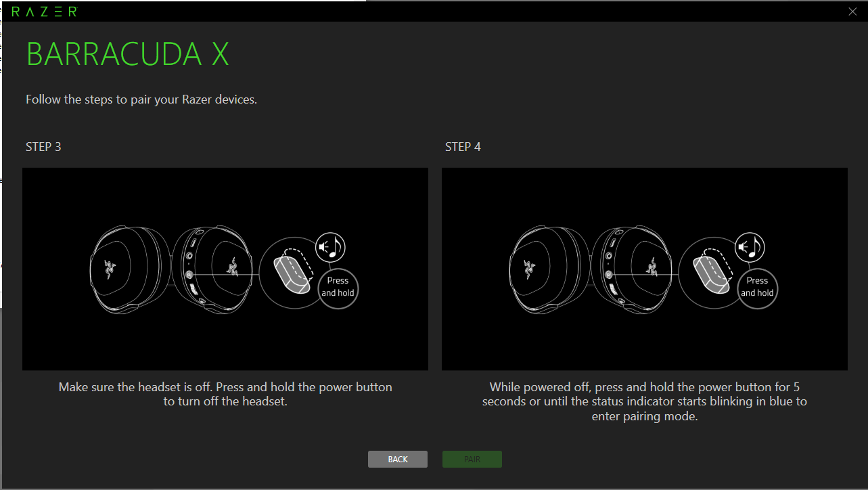This screenshot has height=490, width=868.
Task: Click the 'While powered off' instruction text
Action: click(645, 401)
